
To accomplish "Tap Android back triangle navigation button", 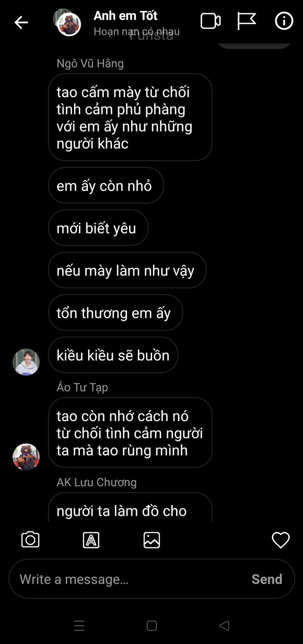I will coord(224,626).
